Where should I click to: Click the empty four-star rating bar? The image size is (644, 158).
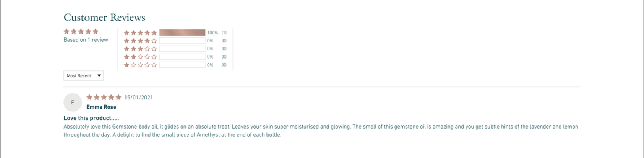(x=182, y=41)
